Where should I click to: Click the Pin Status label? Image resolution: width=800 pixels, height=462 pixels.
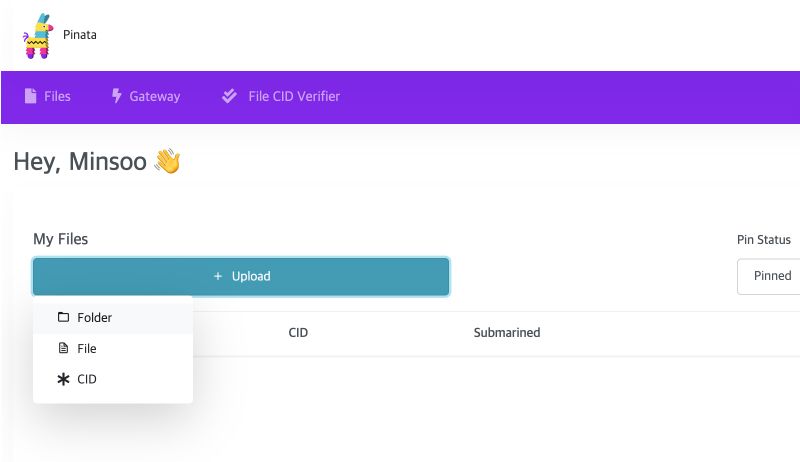(x=764, y=240)
